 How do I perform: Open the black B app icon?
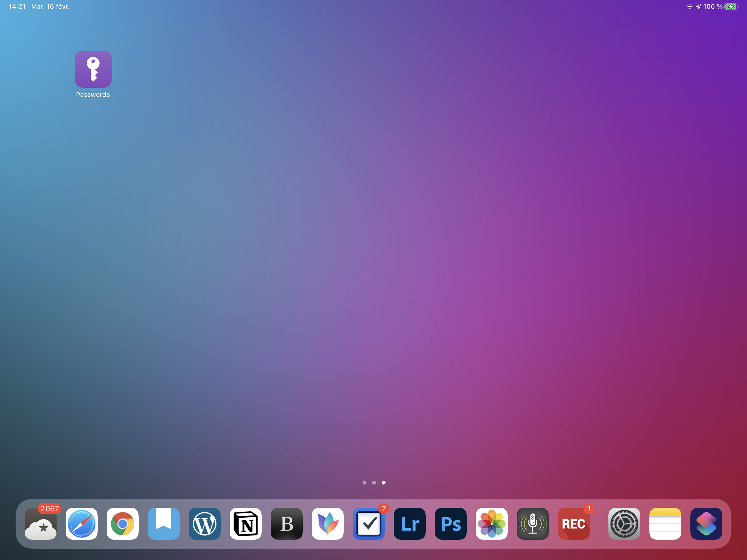pos(286,524)
